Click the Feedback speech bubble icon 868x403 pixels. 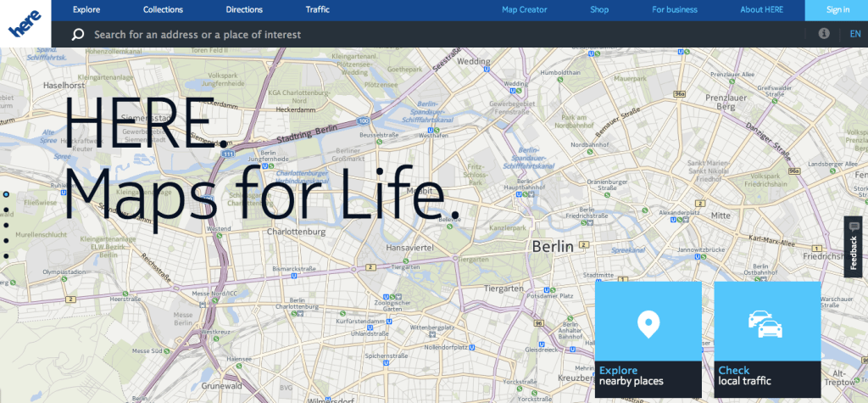click(854, 227)
